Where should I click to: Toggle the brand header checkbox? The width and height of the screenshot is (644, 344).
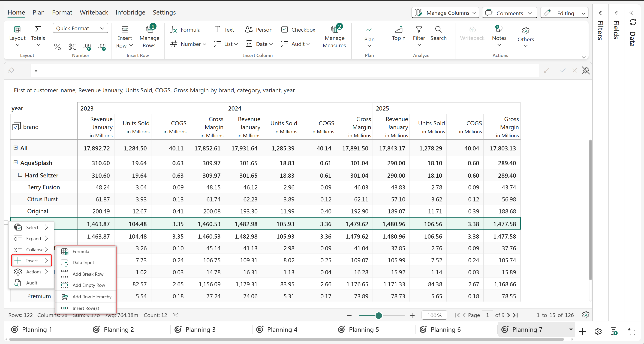click(x=16, y=127)
